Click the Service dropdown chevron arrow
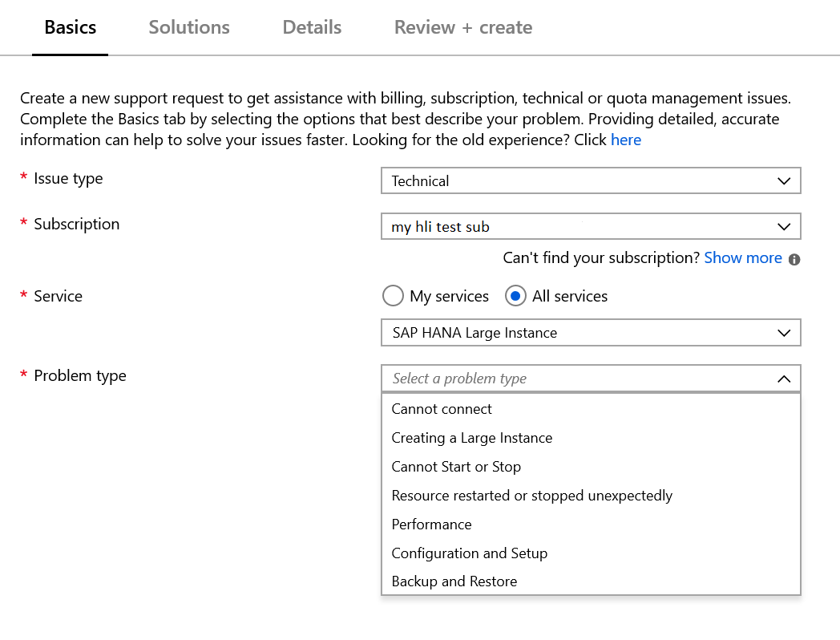The width and height of the screenshot is (840, 640). coord(784,333)
